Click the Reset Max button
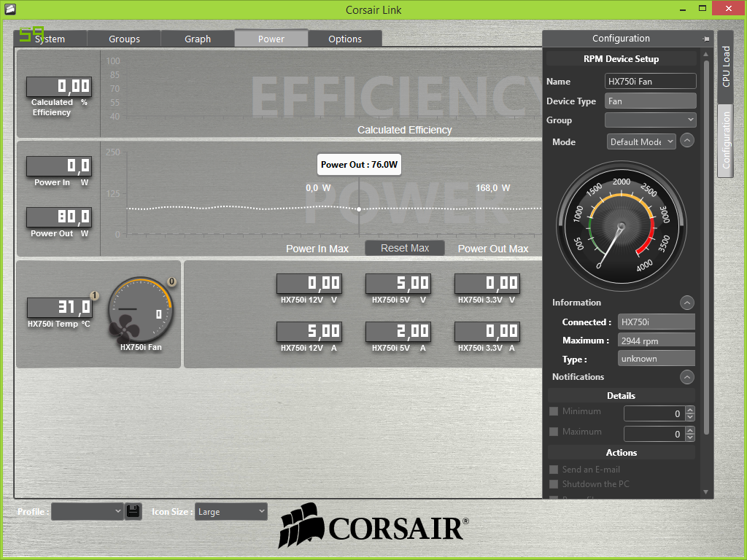Image resolution: width=747 pixels, height=560 pixels. (x=404, y=247)
